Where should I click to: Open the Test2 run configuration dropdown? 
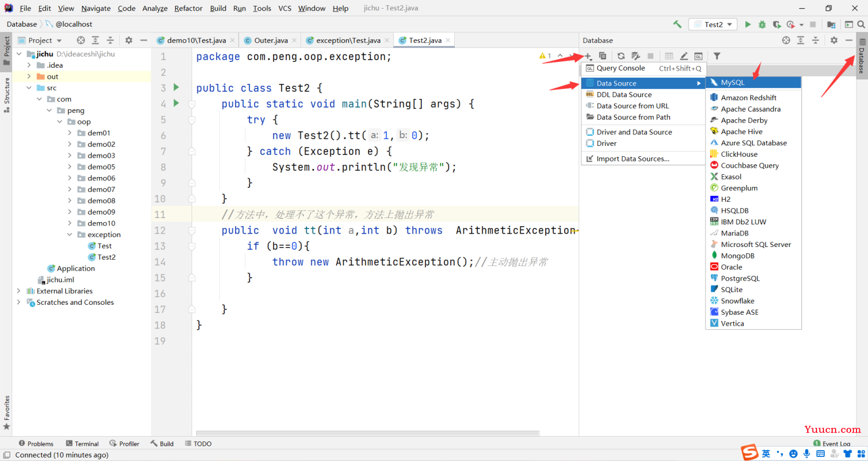[x=713, y=24]
